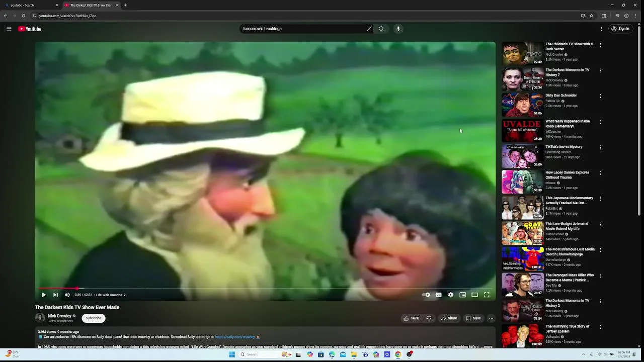Click the browser address bar URL
This screenshot has width=644, height=362.
(68, 16)
